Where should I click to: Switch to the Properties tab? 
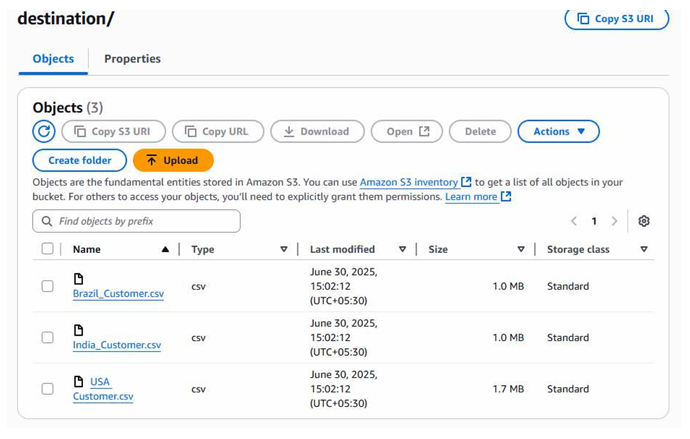click(x=132, y=59)
